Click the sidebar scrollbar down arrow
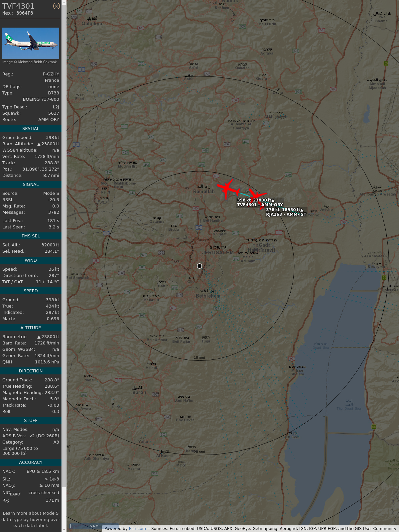This screenshot has width=399, height=532. click(64, 529)
